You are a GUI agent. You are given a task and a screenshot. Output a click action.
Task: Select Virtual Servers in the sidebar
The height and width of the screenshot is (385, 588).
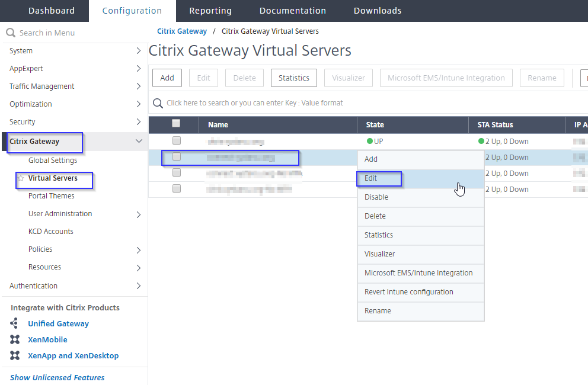coord(53,178)
